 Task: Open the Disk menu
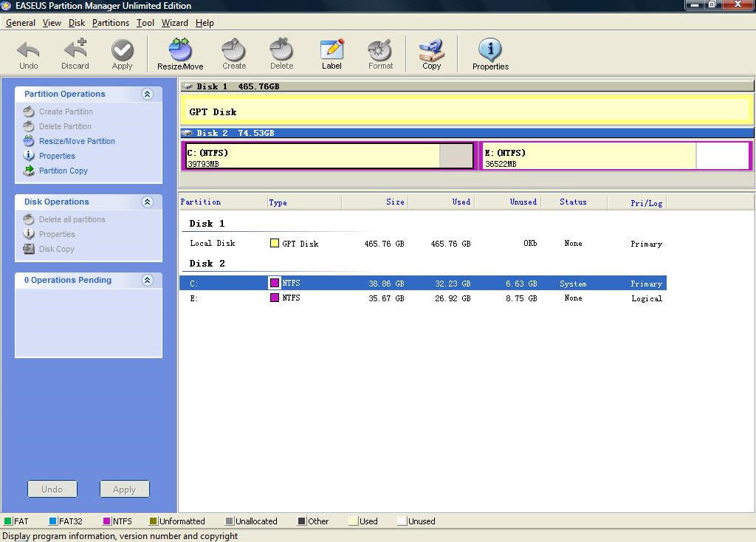[77, 23]
